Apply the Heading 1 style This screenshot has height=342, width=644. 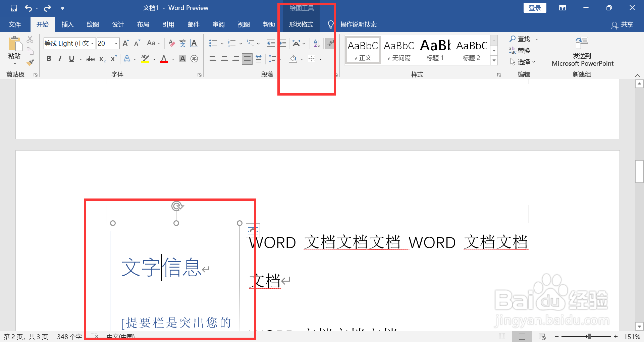tap(435, 50)
